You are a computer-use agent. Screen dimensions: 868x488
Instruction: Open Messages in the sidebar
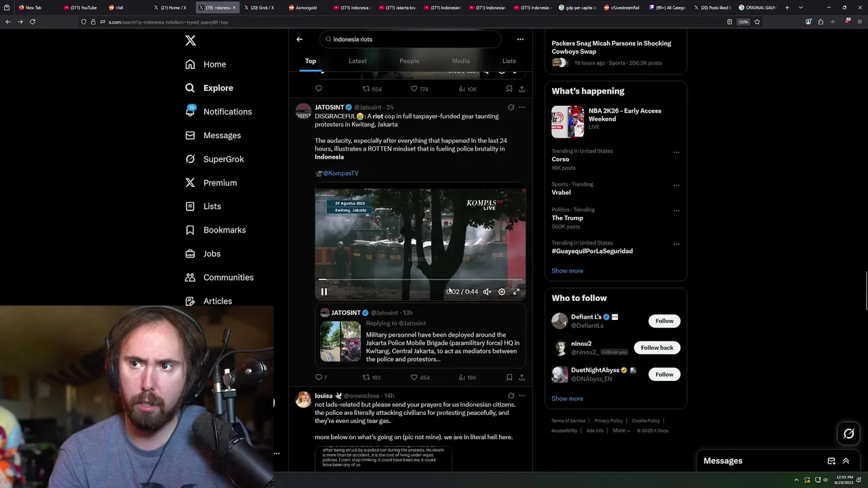click(x=213, y=136)
